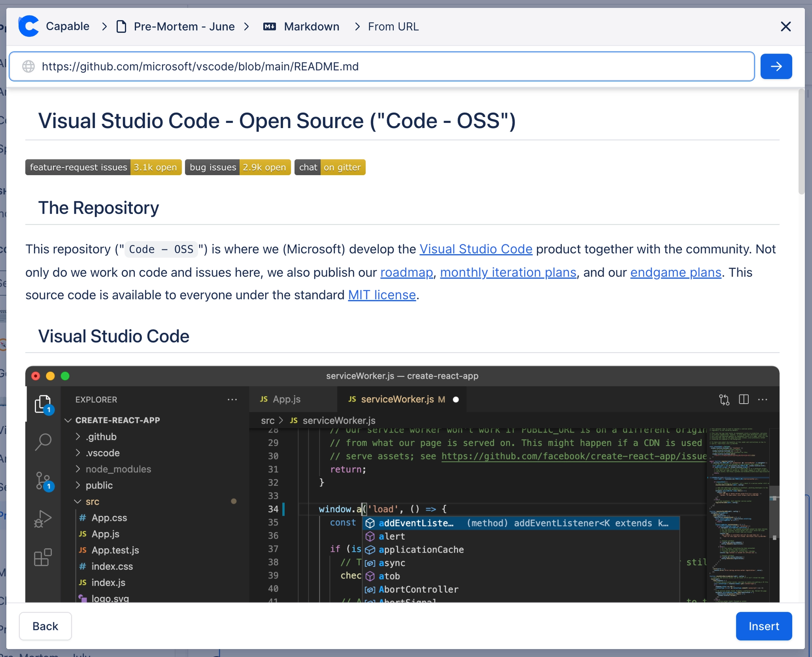Image resolution: width=812 pixels, height=657 pixels.
Task: Choose applicationCache autocomplete suggestion
Action: [x=521, y=550]
